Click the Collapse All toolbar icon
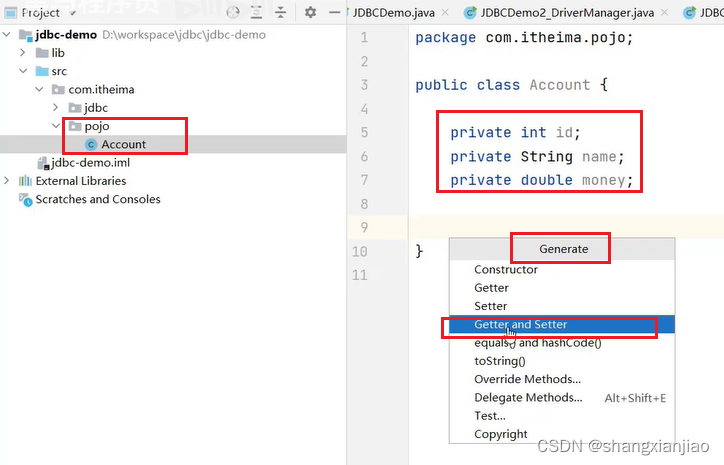 [x=280, y=12]
